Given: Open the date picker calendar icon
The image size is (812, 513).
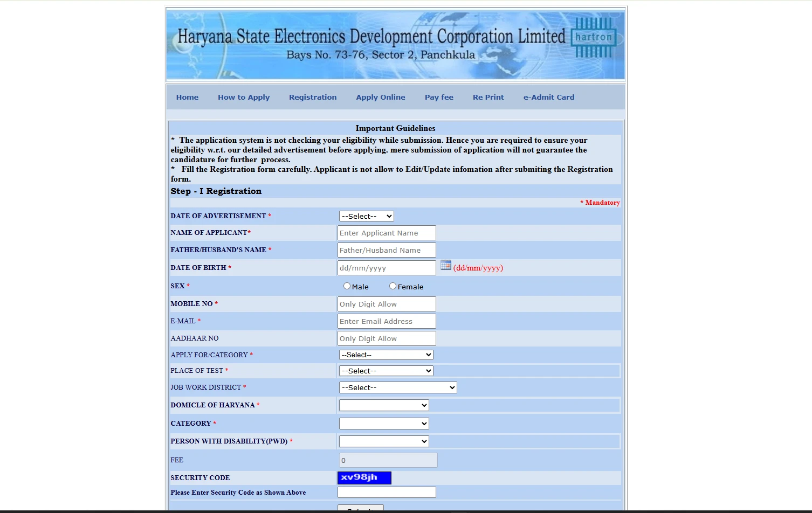Looking at the screenshot, I should click(x=446, y=265).
